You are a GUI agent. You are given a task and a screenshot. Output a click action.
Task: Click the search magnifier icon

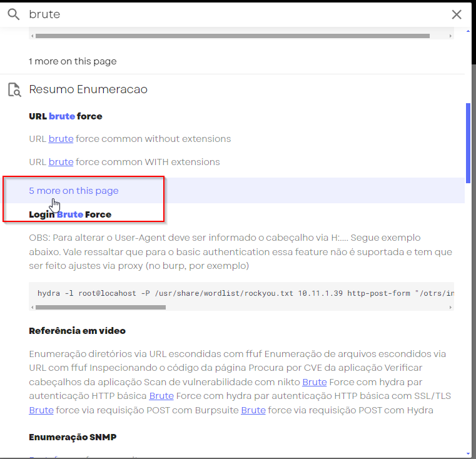(14, 14)
